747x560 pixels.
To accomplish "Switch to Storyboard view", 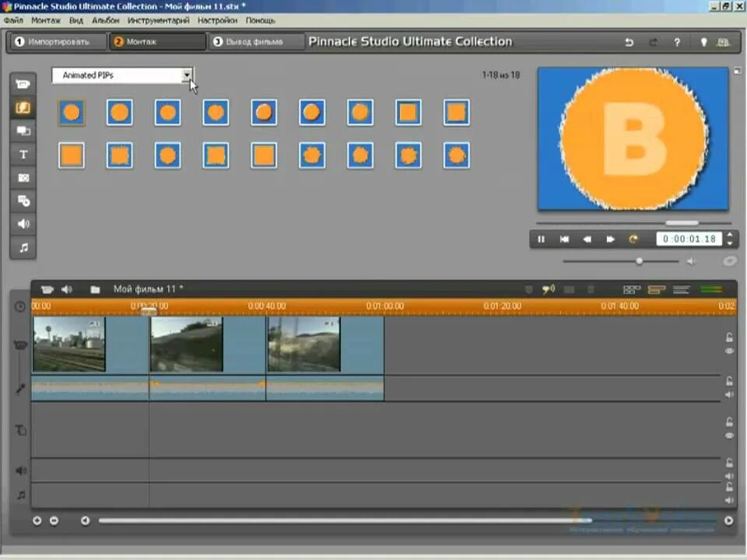I will 632,289.
